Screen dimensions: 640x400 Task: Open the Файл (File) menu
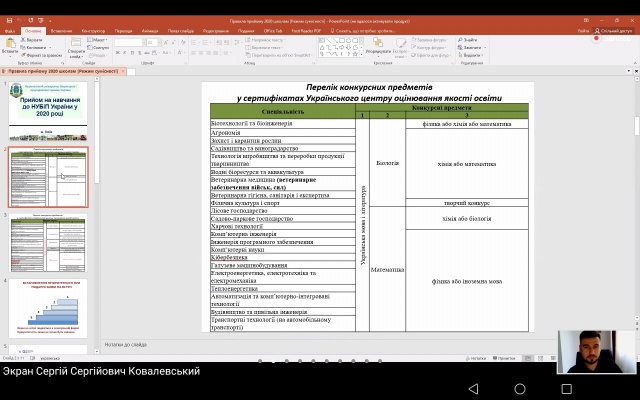pos(9,31)
